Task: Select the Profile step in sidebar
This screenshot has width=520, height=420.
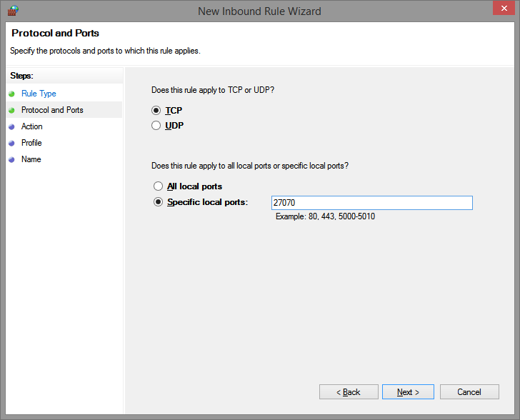Action: point(31,143)
